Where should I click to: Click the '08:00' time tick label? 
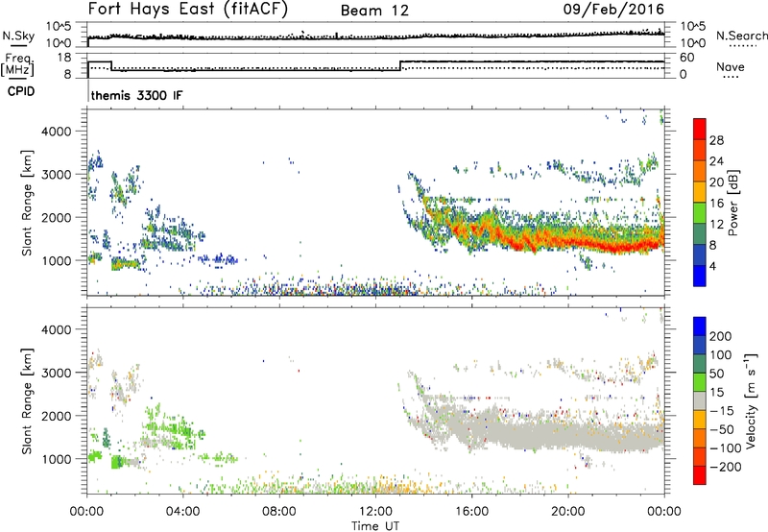point(279,512)
